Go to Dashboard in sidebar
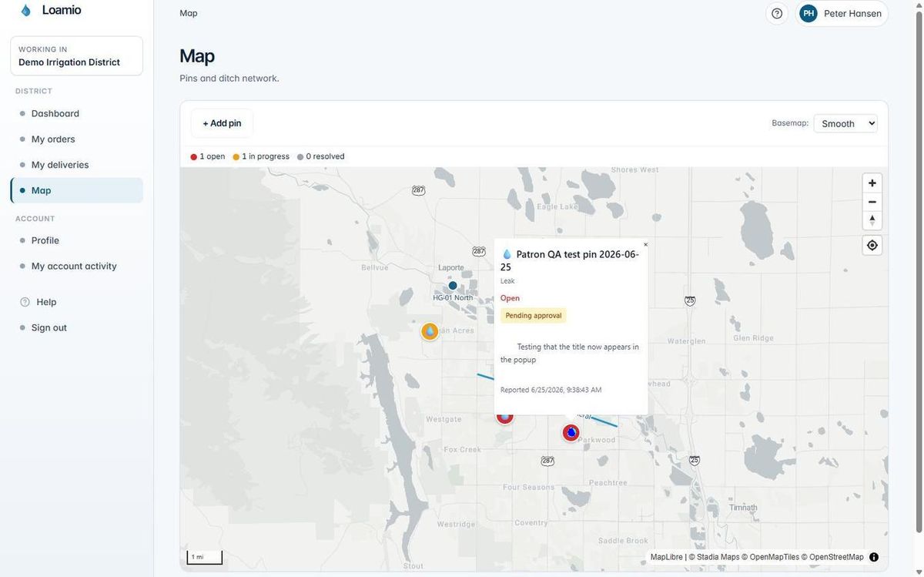The height and width of the screenshot is (577, 924). coord(76,113)
